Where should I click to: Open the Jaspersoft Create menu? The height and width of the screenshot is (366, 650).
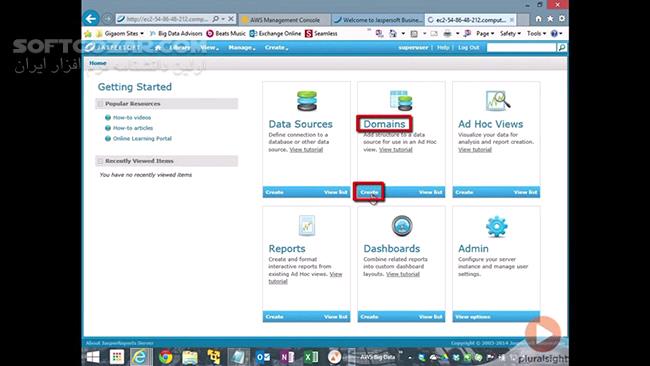pos(276,48)
